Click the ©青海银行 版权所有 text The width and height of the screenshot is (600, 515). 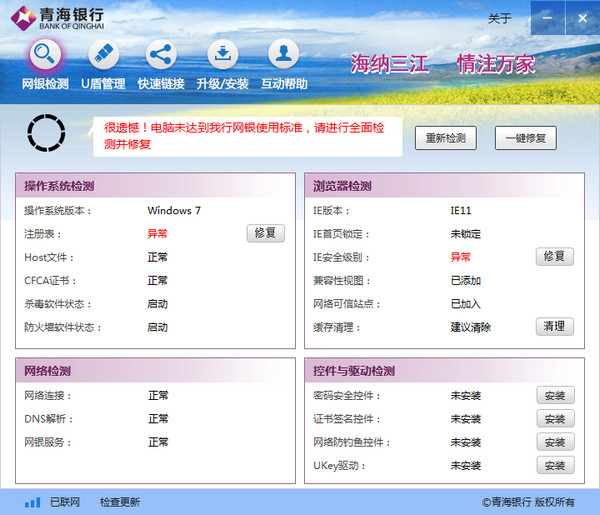click(x=528, y=502)
